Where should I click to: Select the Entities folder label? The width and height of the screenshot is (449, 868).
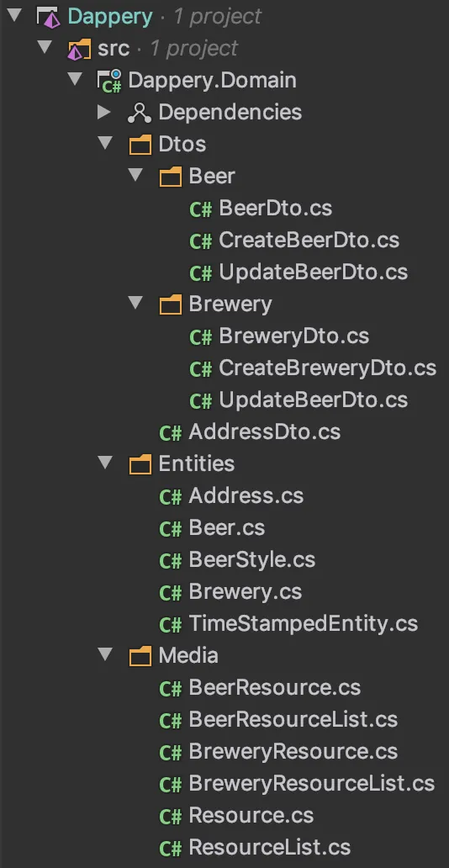197,463
